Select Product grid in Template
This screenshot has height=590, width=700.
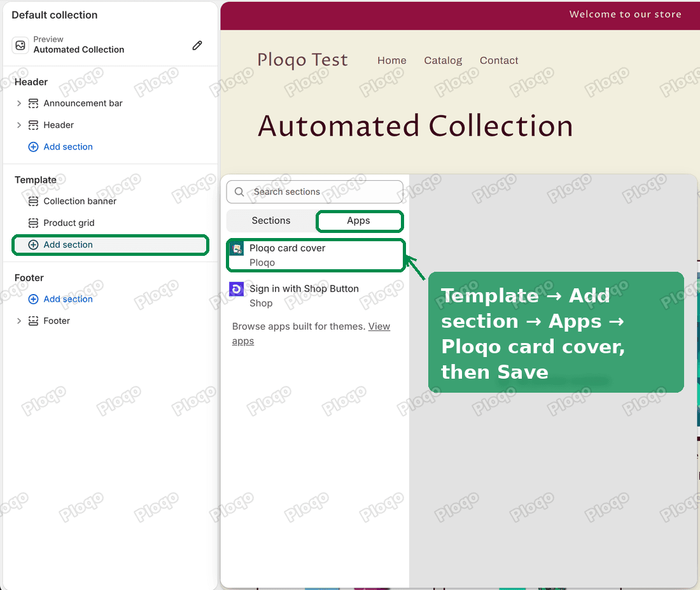click(x=69, y=223)
